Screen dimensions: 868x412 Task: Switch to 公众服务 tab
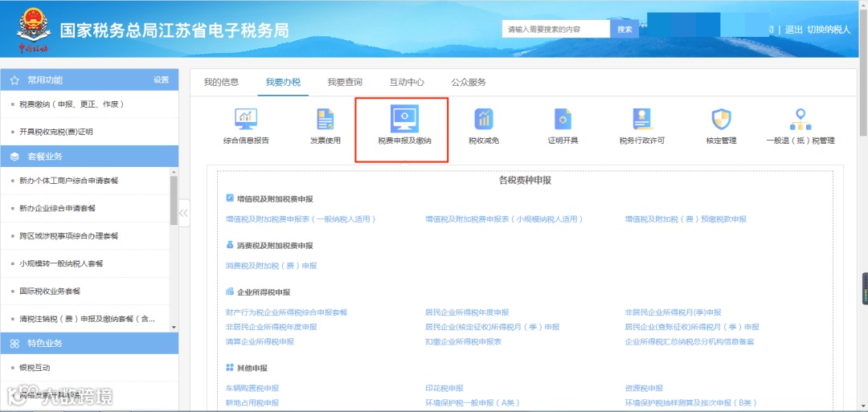pos(469,83)
